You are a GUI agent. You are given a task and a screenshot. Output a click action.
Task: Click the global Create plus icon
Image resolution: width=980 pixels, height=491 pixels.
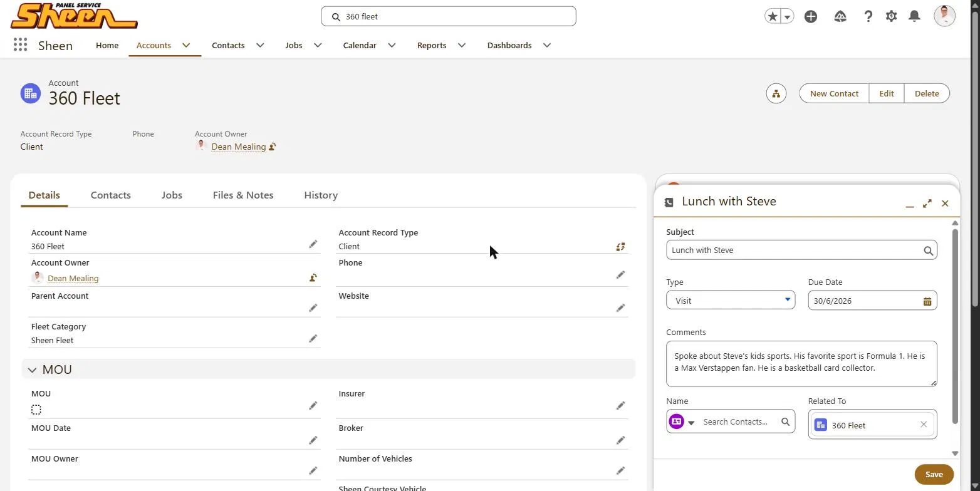click(811, 16)
